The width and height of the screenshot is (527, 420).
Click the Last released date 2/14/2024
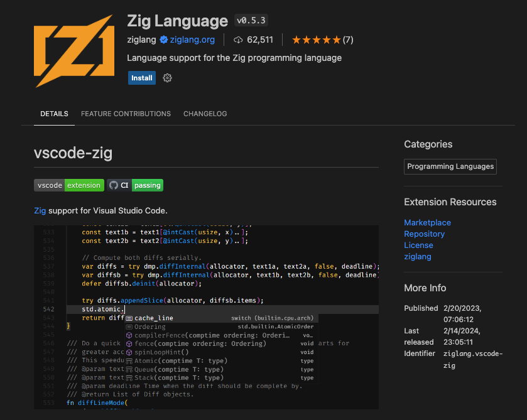(462, 337)
